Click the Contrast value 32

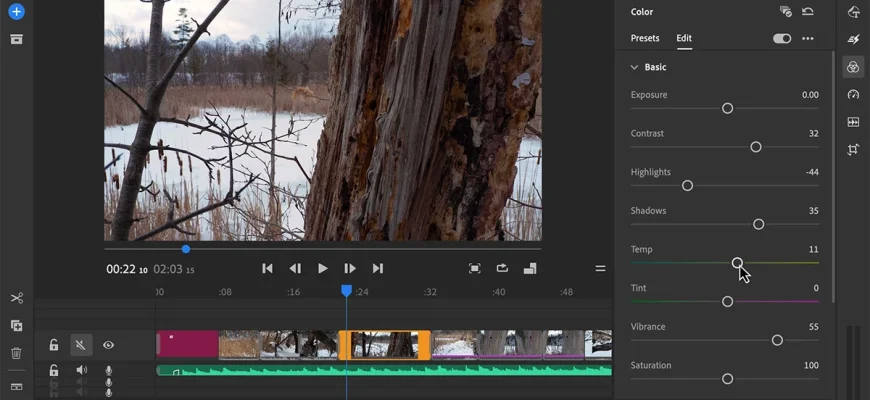click(813, 134)
